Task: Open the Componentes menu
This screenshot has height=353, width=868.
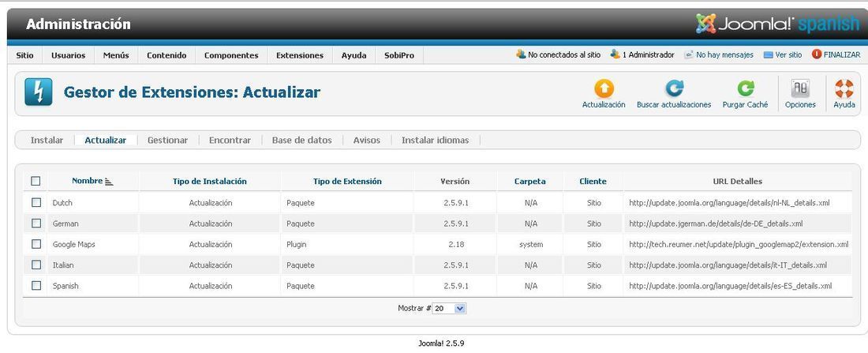Action: pyautogui.click(x=231, y=55)
